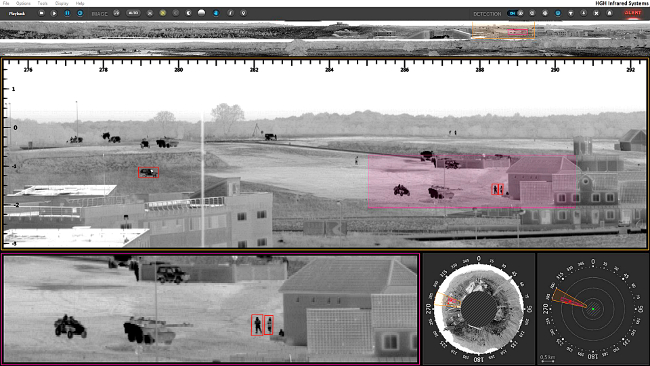The height and width of the screenshot is (366, 650).
Task: Click the italic f icon in image toolbar
Action: point(230,13)
